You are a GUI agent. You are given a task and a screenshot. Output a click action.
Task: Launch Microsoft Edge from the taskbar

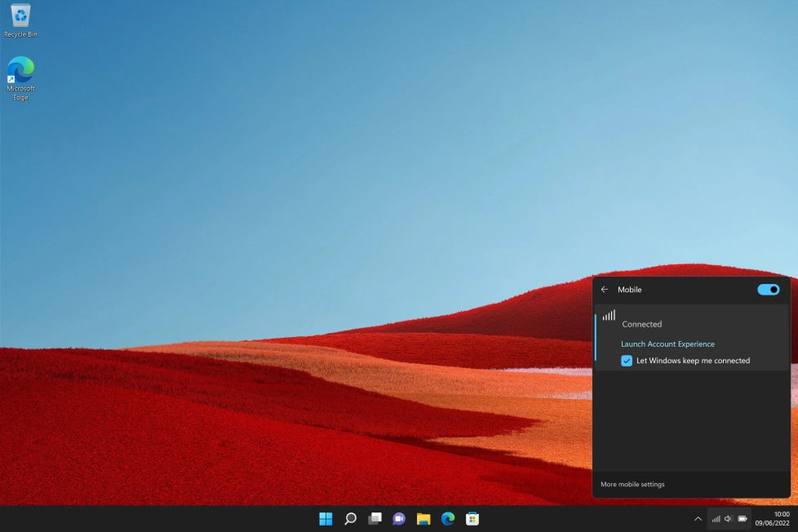[447, 518]
